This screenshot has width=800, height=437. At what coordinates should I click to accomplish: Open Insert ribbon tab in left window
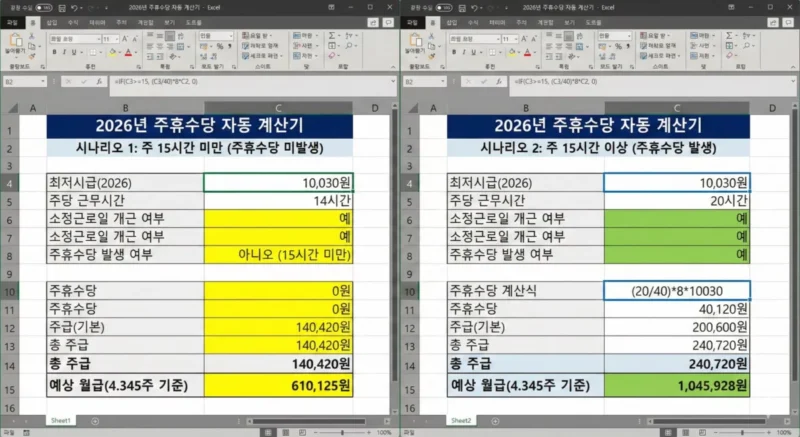[x=52, y=22]
